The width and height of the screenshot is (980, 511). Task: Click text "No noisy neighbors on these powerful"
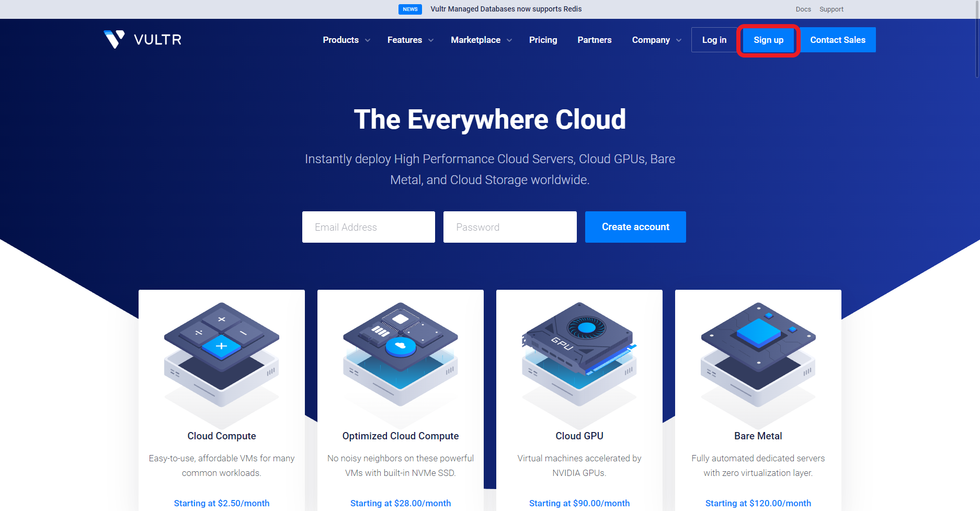[x=401, y=458]
